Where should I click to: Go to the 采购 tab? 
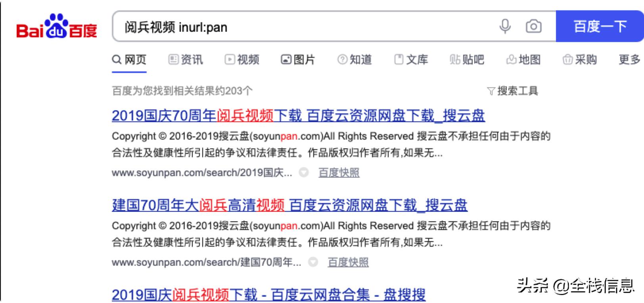pyautogui.click(x=580, y=60)
